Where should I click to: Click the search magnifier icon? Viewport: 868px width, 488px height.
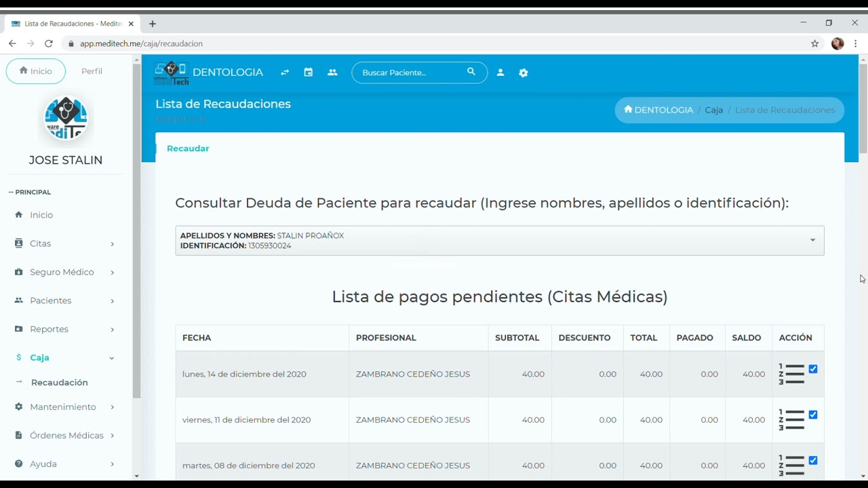click(471, 72)
